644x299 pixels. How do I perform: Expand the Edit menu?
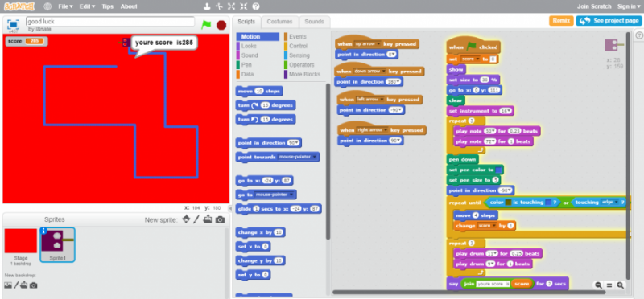(x=87, y=6)
